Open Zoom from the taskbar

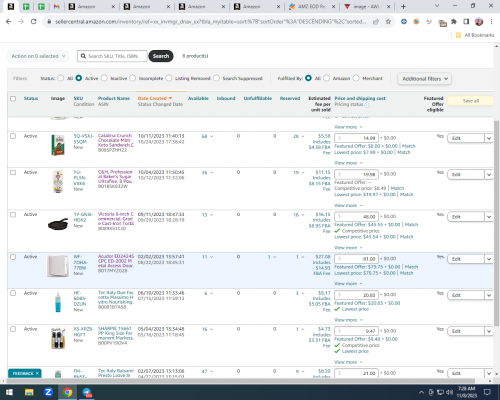coord(48,392)
